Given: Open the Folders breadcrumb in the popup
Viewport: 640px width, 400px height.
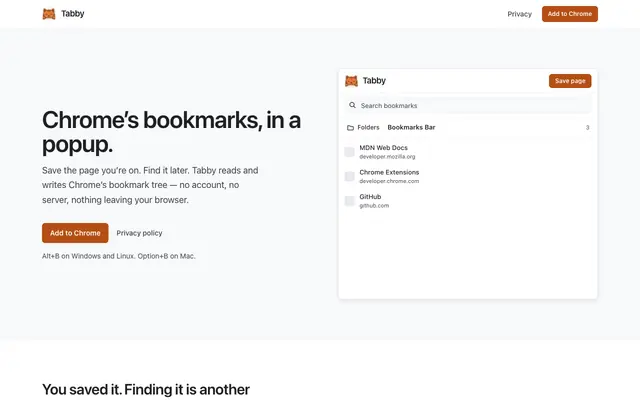Looking at the screenshot, I should tap(368, 127).
